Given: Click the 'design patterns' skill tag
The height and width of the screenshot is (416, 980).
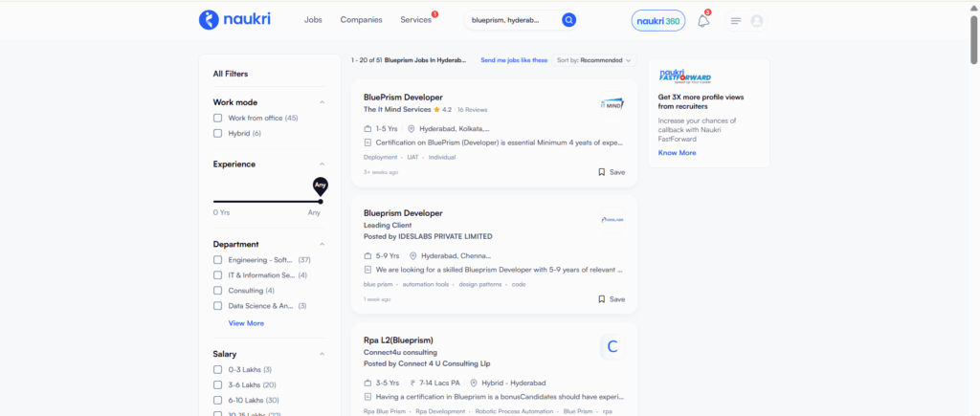Looking at the screenshot, I should point(480,284).
